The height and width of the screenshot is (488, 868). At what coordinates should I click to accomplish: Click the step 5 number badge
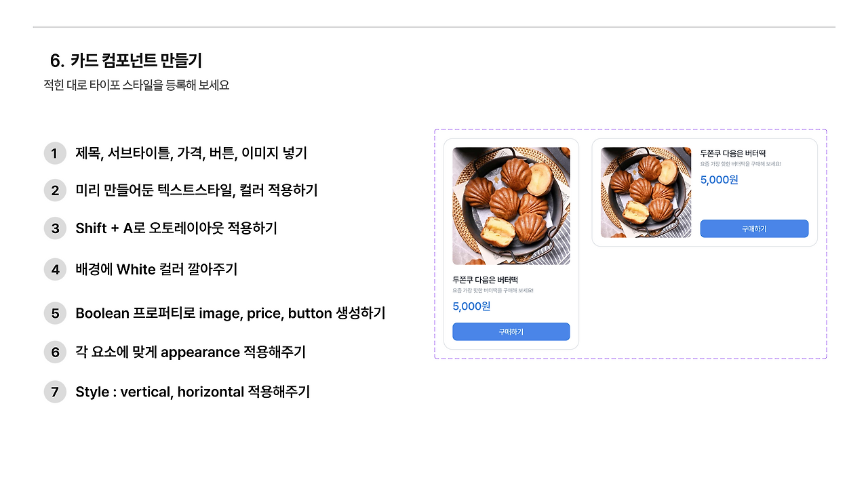(x=55, y=313)
